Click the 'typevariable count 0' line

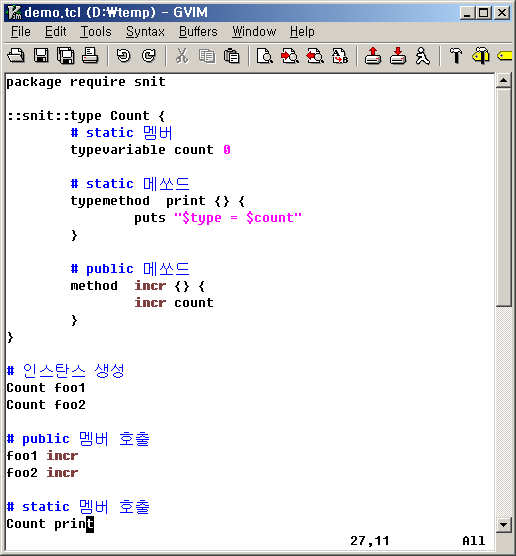click(x=150, y=150)
